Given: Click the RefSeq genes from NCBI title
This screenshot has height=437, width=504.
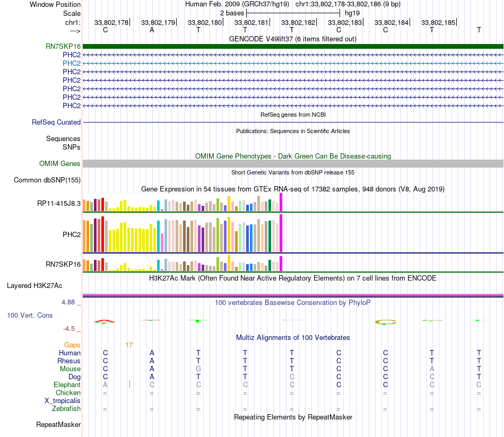Looking at the screenshot, I should pos(293,115).
